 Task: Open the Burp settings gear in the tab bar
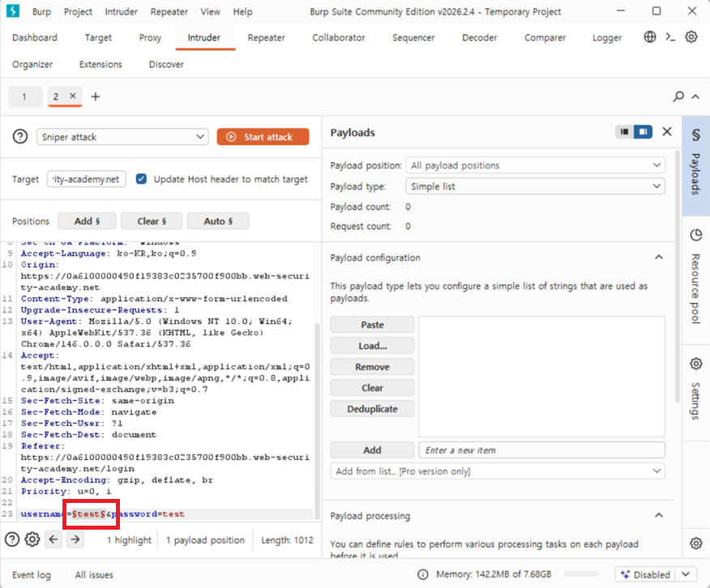691,37
